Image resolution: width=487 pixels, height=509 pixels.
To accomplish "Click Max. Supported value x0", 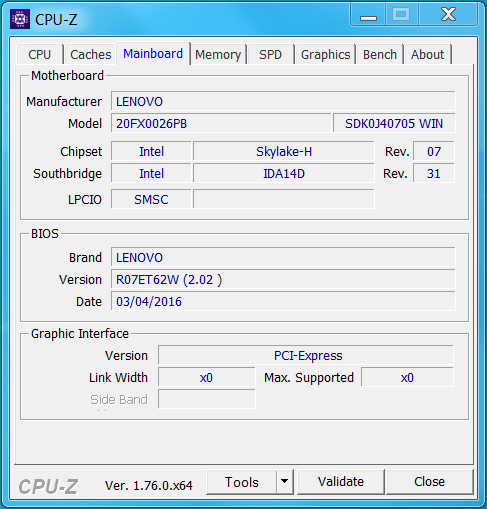I will tap(407, 378).
